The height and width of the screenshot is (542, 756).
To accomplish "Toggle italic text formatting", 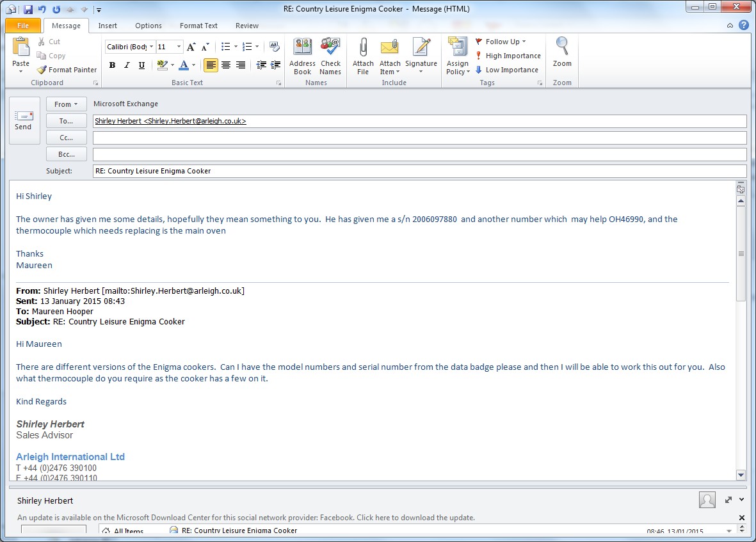I will point(127,65).
